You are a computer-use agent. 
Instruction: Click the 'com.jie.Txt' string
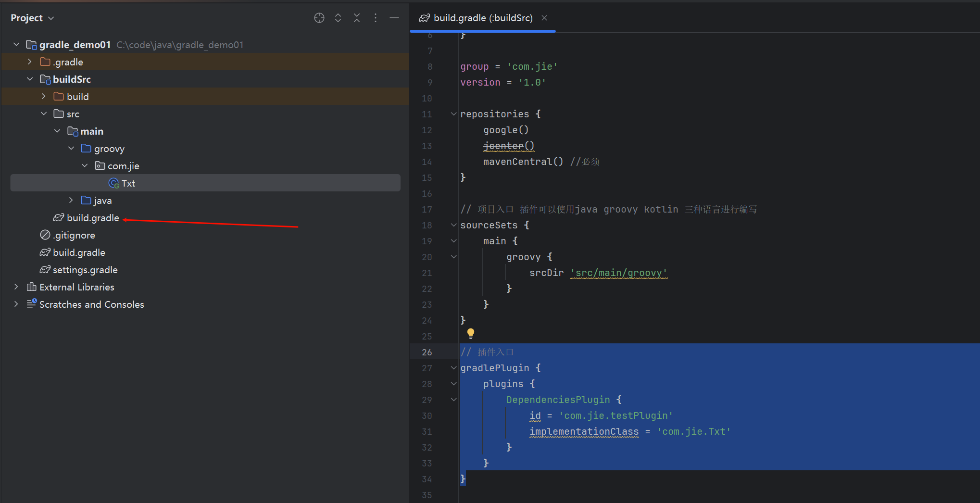(694, 431)
